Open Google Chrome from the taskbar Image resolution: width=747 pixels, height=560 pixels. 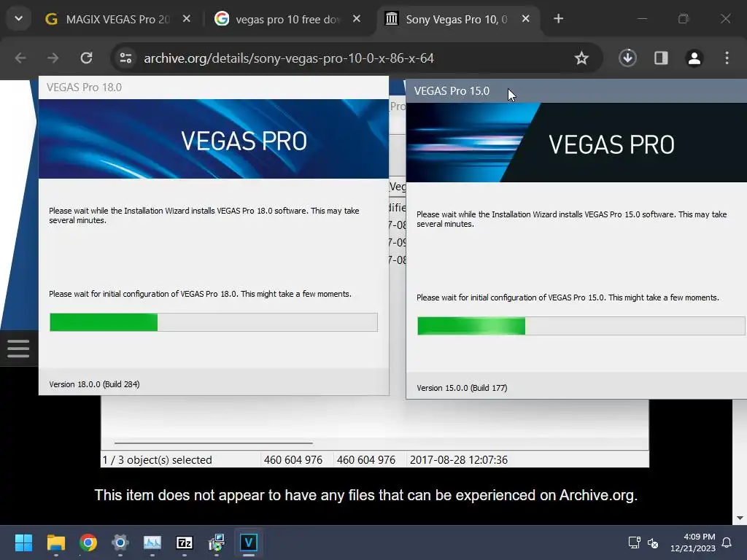coord(88,542)
